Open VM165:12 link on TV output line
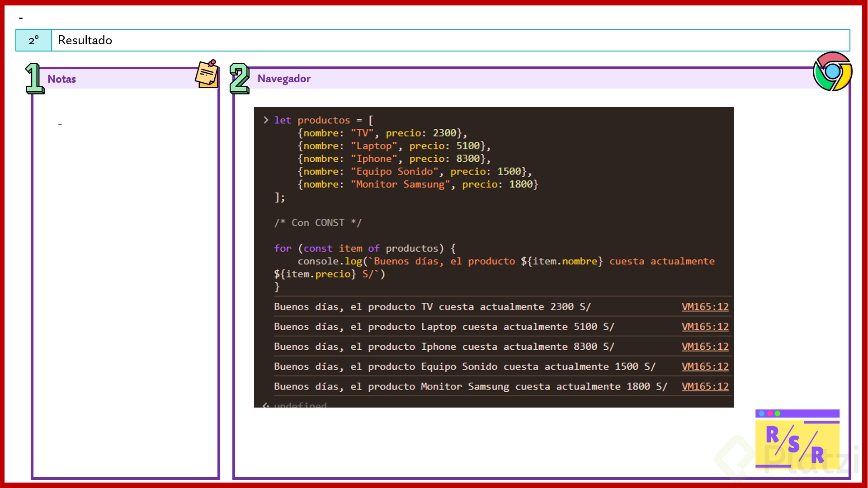This screenshot has height=488, width=868. coord(705,307)
